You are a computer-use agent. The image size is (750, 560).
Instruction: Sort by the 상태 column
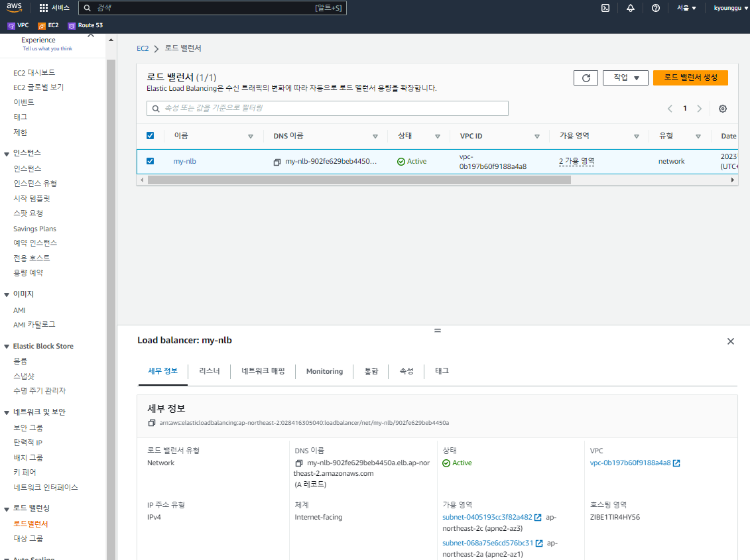(x=438, y=137)
